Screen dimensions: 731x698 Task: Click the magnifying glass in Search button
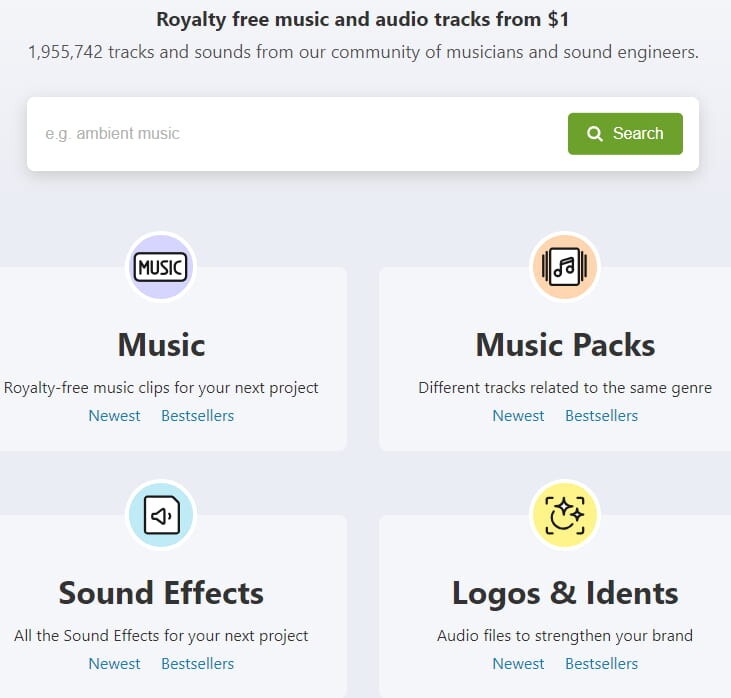[x=595, y=134]
